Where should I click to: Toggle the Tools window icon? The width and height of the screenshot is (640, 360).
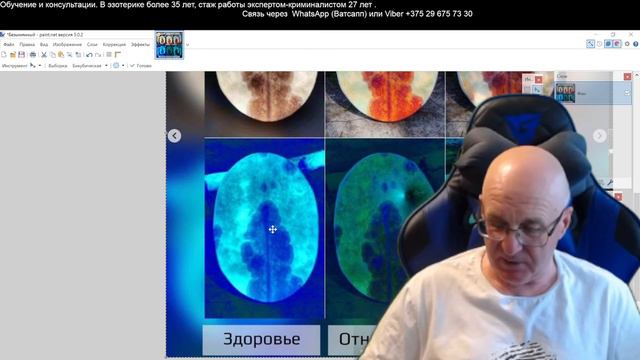[591, 44]
